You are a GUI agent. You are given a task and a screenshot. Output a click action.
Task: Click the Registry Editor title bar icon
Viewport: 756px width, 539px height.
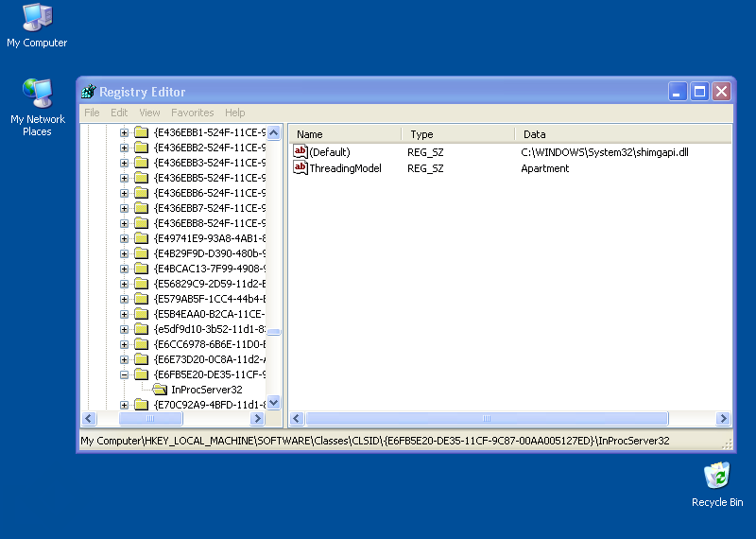click(89, 91)
